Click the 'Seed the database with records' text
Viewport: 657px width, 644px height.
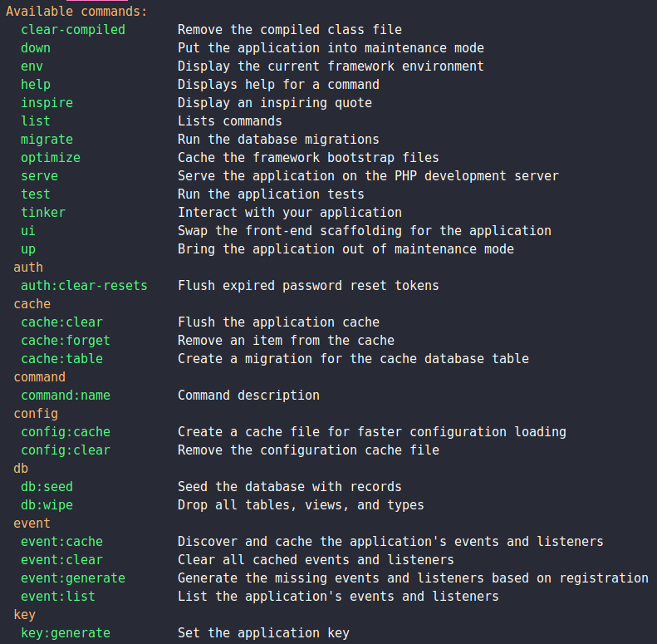coord(290,487)
